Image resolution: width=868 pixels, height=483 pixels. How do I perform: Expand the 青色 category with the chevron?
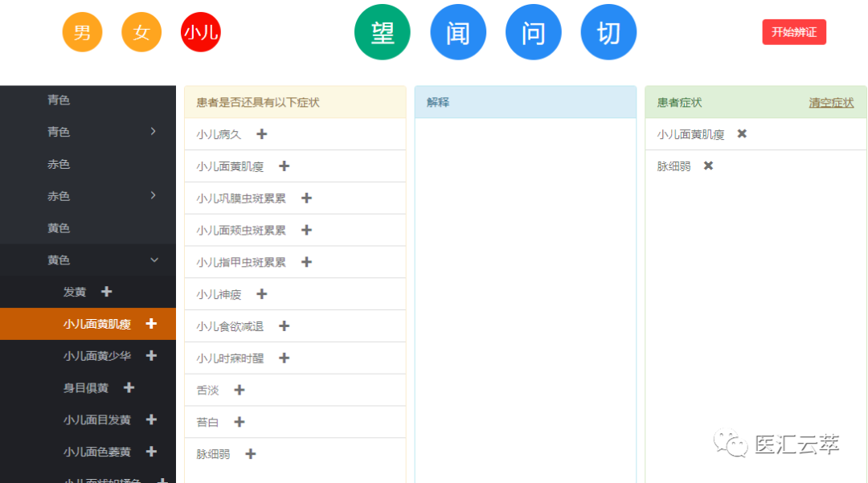(x=154, y=132)
